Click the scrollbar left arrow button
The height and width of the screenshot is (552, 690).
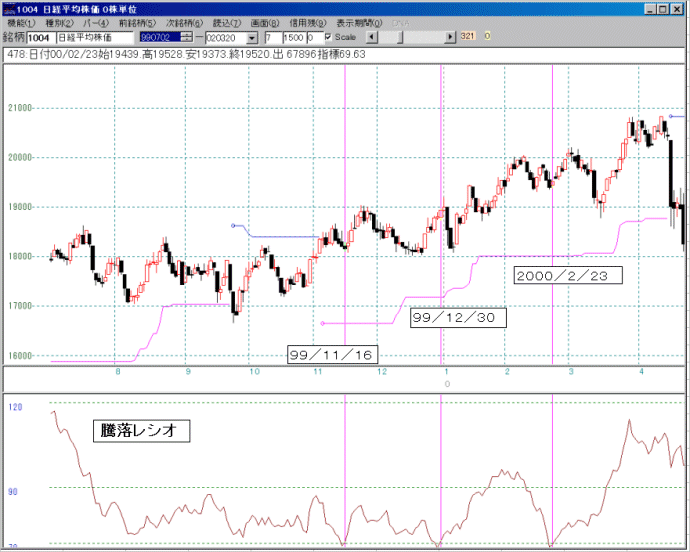tap(372, 37)
